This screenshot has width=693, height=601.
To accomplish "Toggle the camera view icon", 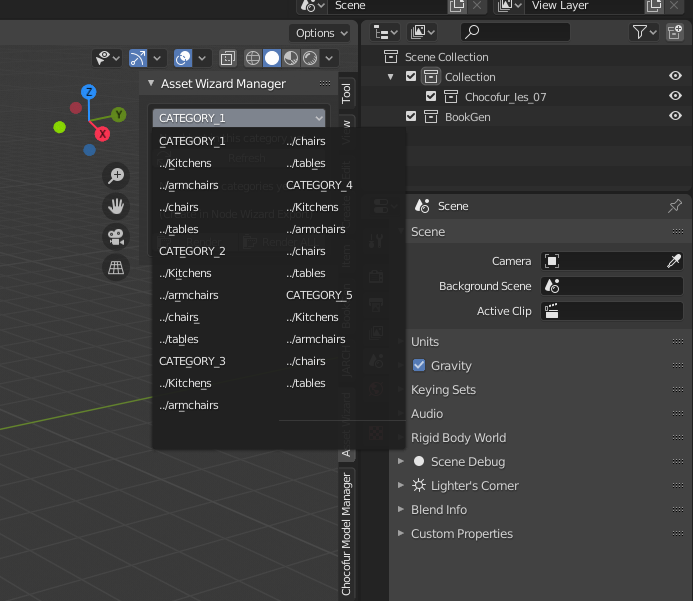I will pos(116,237).
